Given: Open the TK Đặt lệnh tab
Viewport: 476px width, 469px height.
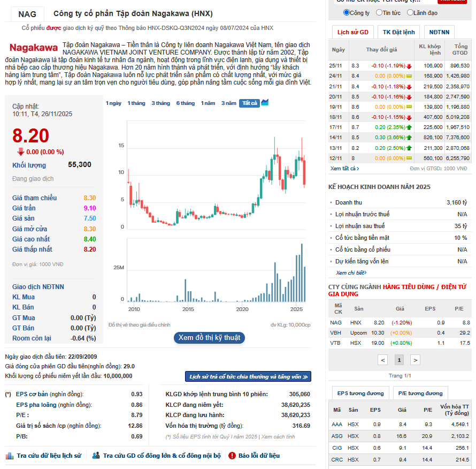Looking at the screenshot, I should coord(398,32).
